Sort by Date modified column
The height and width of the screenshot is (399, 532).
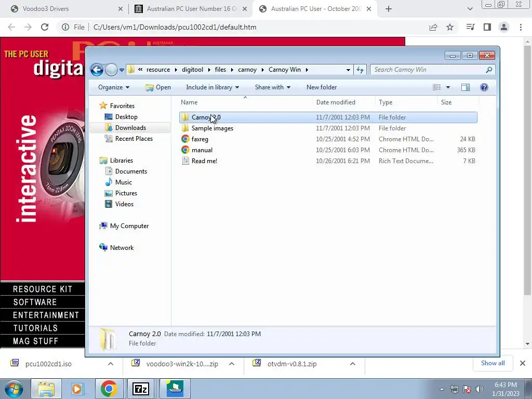344,102
